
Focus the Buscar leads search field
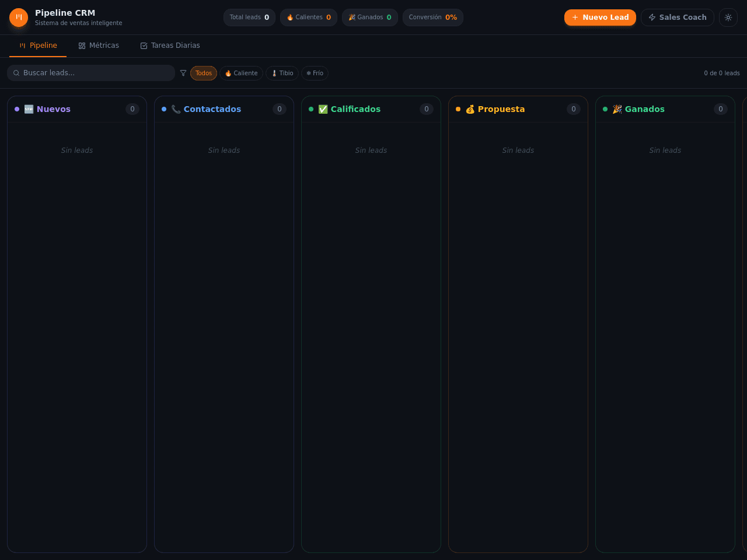pos(91,73)
